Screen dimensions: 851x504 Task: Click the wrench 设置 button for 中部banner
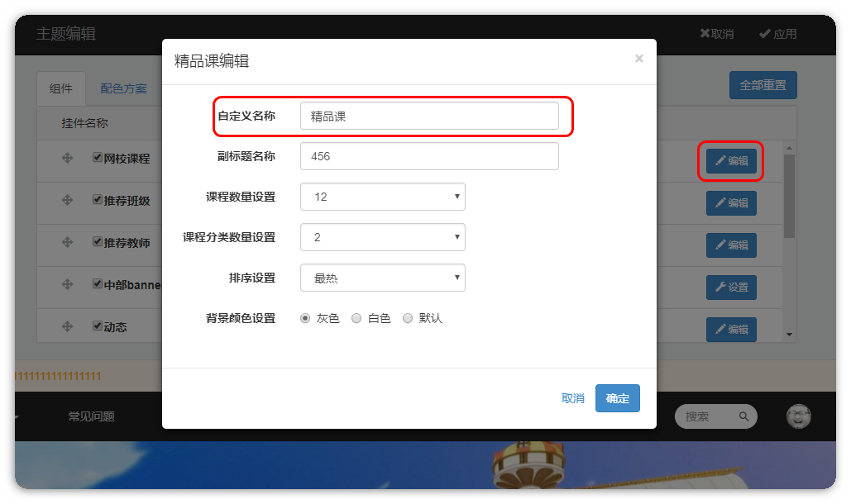coord(731,287)
